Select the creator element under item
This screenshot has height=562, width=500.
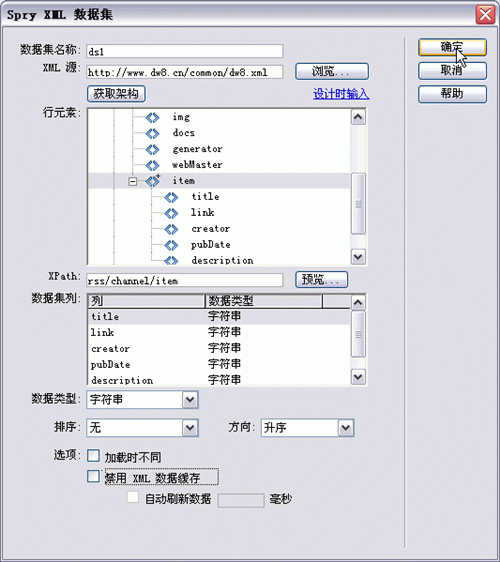210,229
